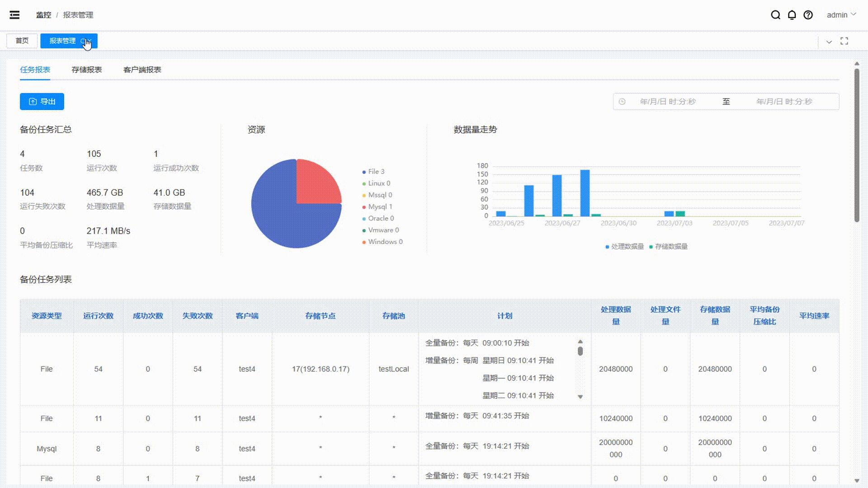Click the down arrow in the plan cell
This screenshot has height=488, width=868.
(x=580, y=397)
